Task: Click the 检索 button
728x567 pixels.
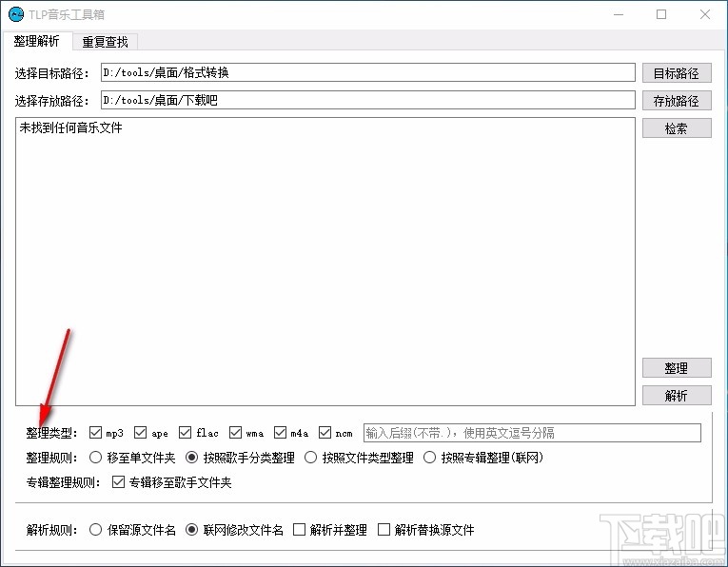Action: (x=677, y=128)
